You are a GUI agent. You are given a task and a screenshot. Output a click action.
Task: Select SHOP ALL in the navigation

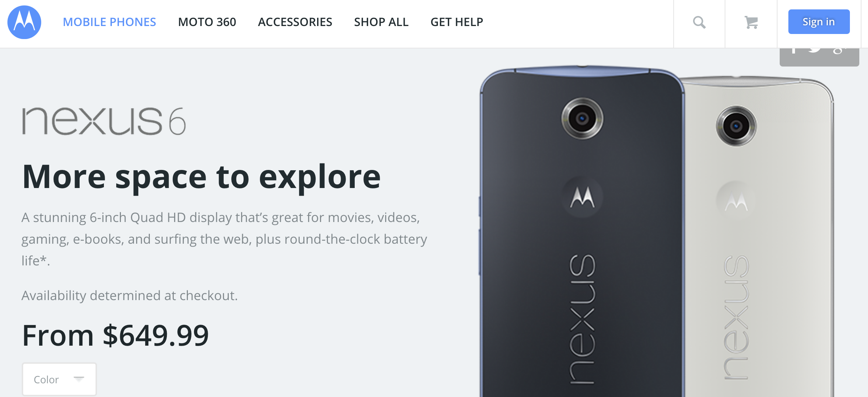tap(381, 22)
